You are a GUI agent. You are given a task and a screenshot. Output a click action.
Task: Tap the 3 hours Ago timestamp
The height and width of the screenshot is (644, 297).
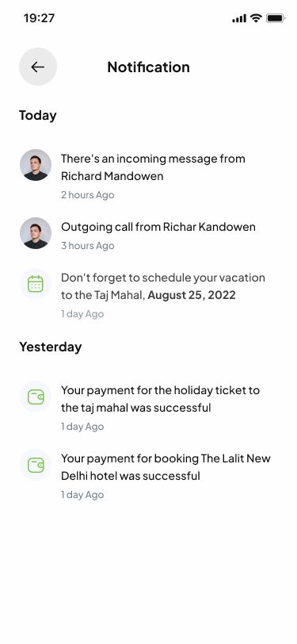[88, 246]
